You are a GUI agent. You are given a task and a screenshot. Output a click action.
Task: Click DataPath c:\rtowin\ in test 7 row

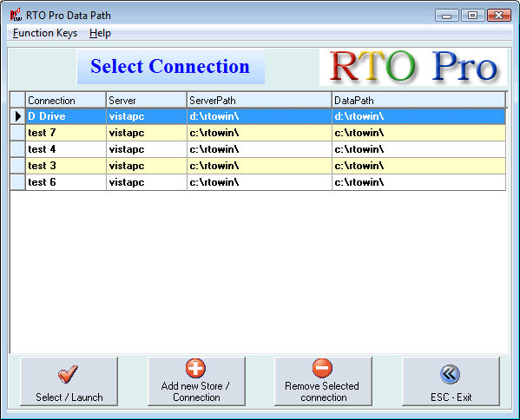tap(418, 133)
